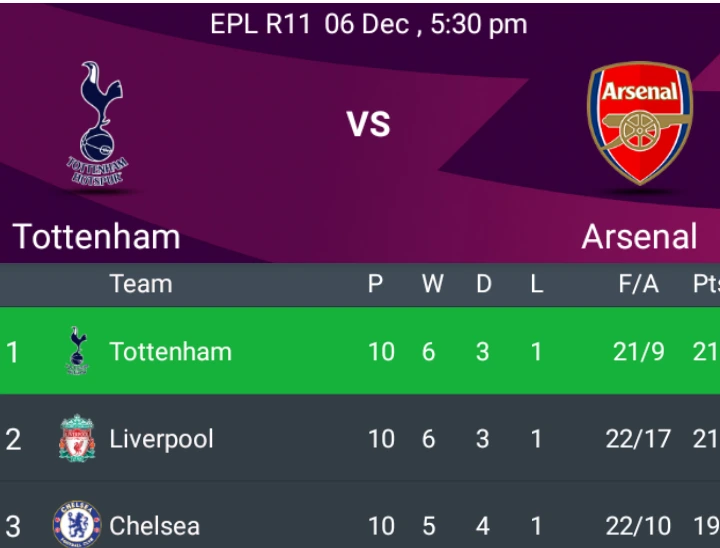720x548 pixels.
Task: Select the Tottenham team name in header
Action: click(96, 237)
